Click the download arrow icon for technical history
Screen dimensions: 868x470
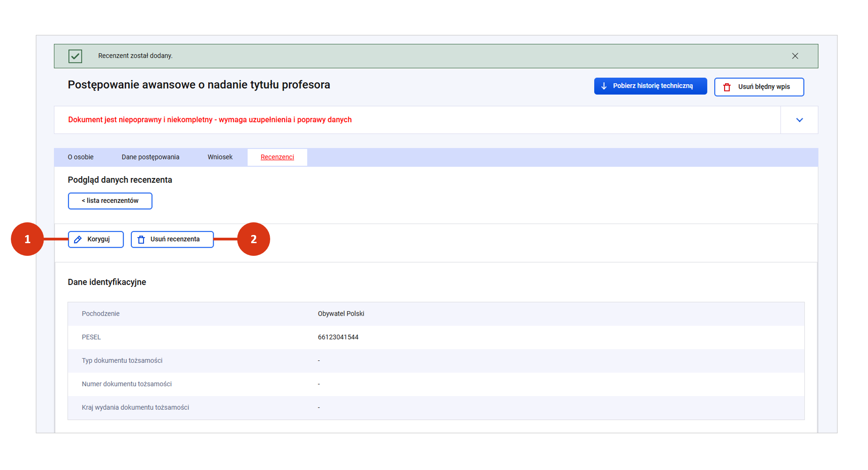tap(604, 86)
